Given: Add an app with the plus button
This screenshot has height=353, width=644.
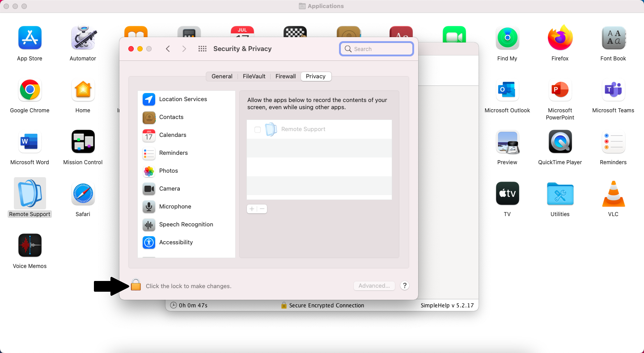Looking at the screenshot, I should [252, 209].
